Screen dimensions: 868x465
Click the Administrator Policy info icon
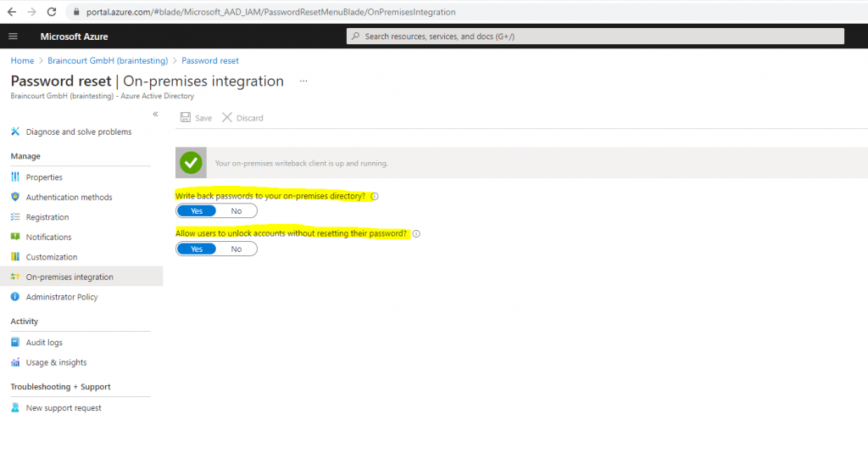click(x=15, y=296)
